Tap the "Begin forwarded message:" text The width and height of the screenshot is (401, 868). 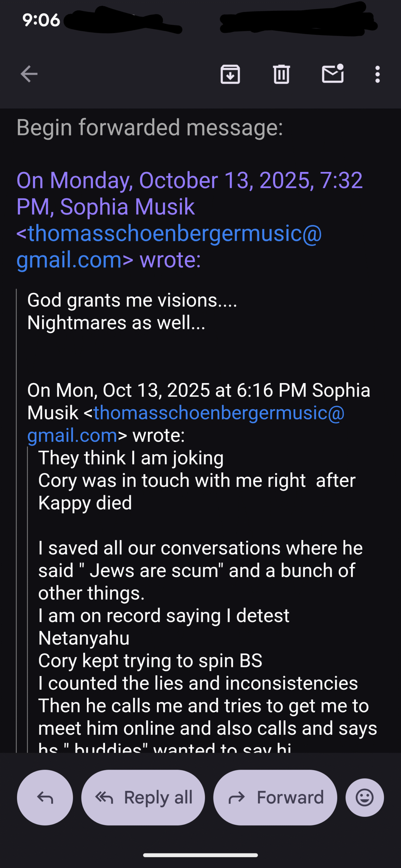point(150,127)
